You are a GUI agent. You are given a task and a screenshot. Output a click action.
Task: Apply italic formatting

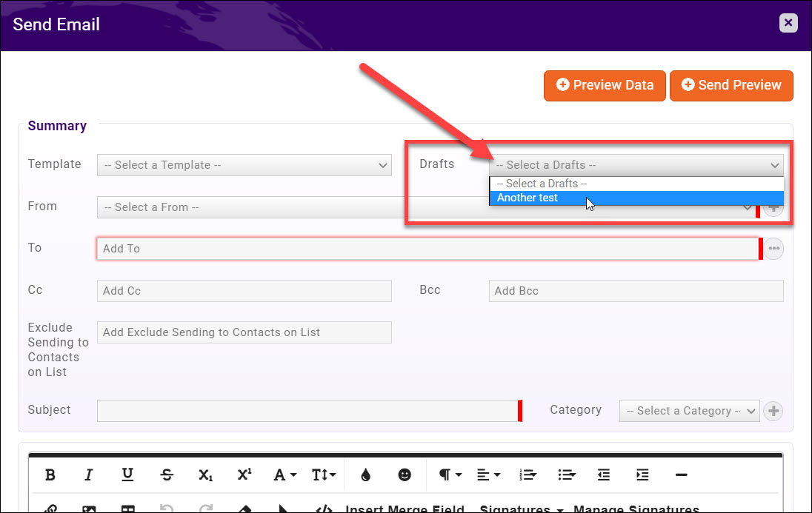(89, 475)
